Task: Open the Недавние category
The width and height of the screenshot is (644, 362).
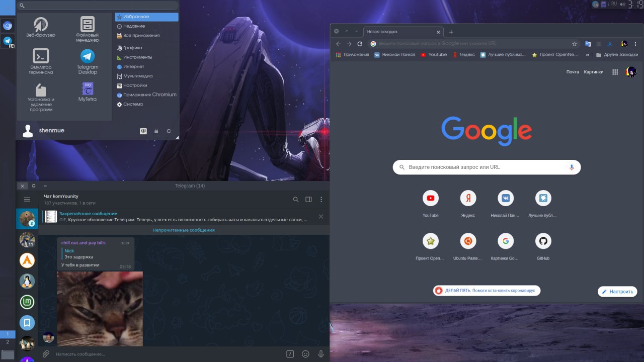Action: coord(146,26)
